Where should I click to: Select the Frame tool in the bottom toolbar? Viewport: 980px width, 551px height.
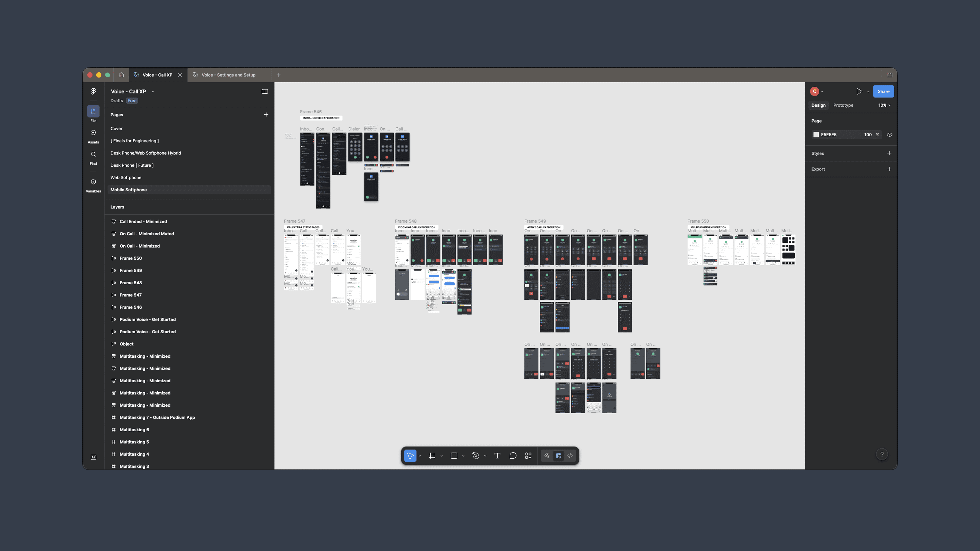[x=432, y=456]
